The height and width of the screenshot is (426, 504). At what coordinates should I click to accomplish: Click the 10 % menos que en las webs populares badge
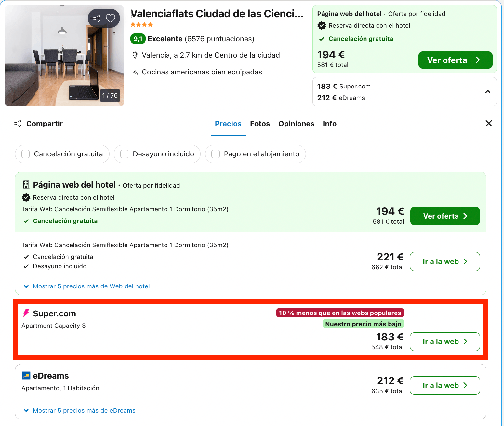340,313
